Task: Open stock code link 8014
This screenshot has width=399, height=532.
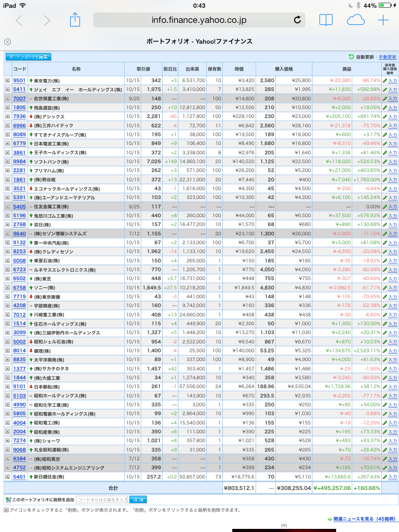Action: coord(19,351)
